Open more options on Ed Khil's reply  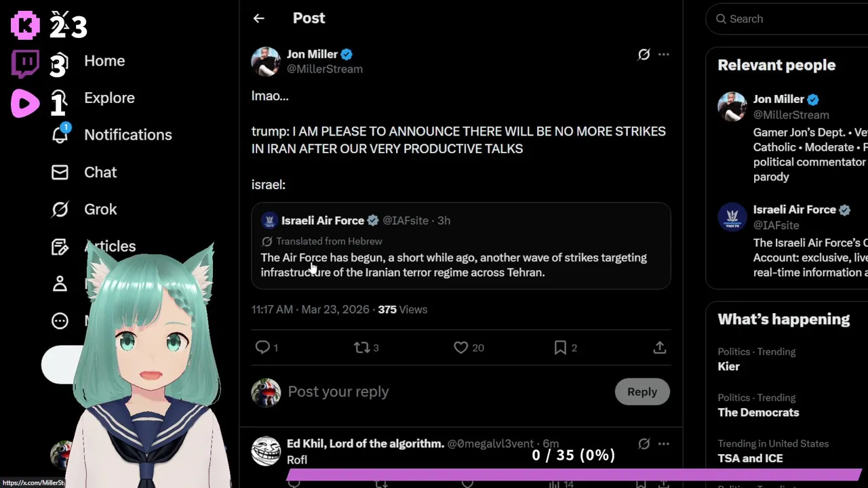pyautogui.click(x=664, y=444)
